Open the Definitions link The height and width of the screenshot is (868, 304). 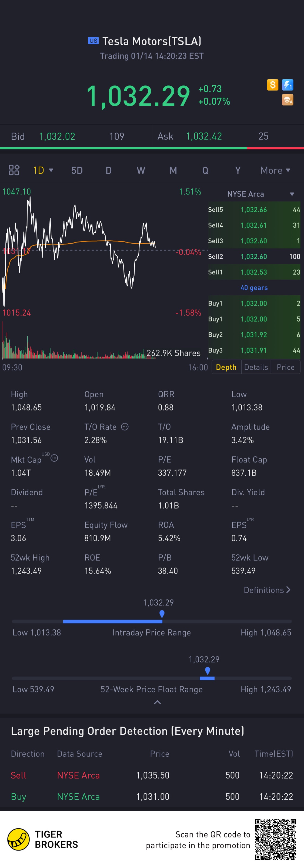pos(267,590)
